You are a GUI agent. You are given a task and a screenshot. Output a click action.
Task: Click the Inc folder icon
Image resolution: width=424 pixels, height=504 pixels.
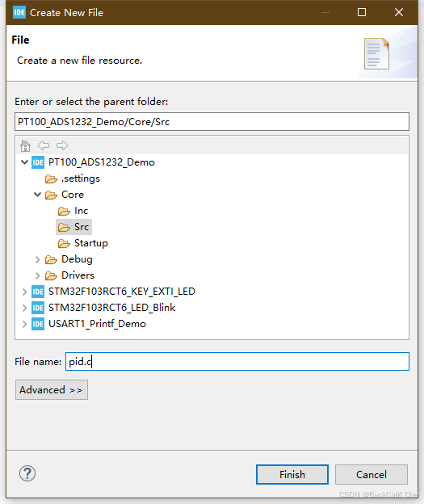tap(64, 211)
